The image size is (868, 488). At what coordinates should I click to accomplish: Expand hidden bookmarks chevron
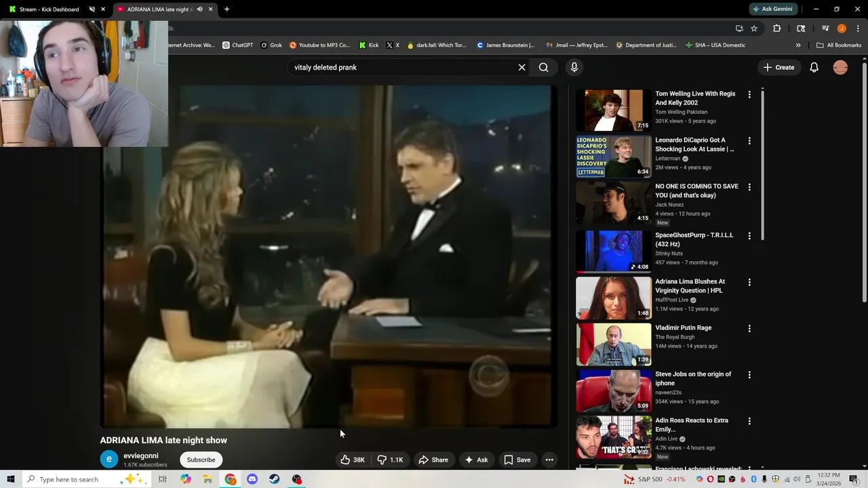798,45
